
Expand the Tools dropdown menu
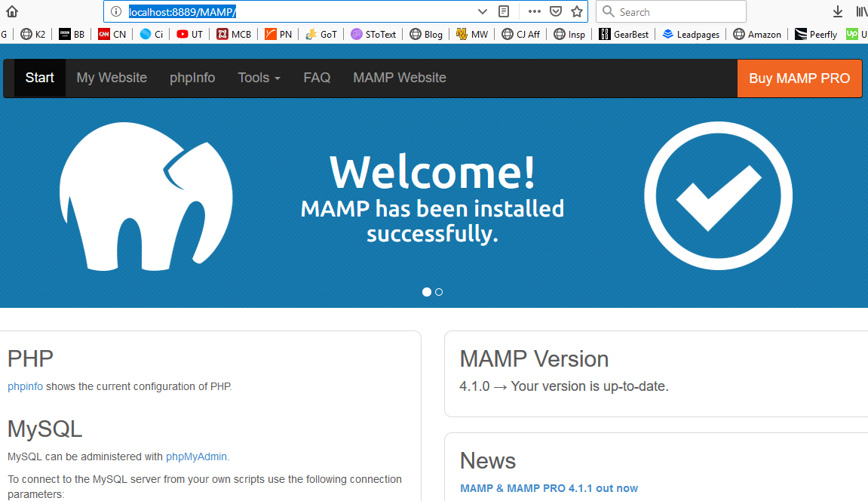(x=259, y=78)
